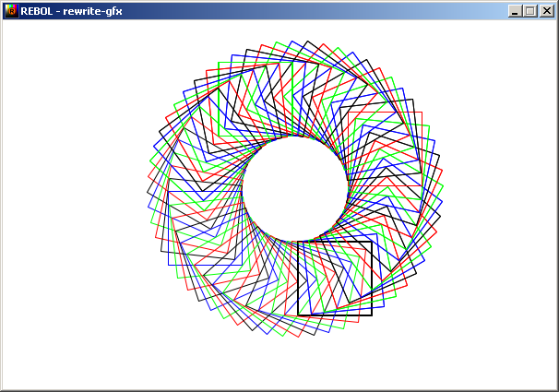The height and width of the screenshot is (392, 559).
Task: Minimize the rewrite-gfx window
Action: [x=515, y=11]
